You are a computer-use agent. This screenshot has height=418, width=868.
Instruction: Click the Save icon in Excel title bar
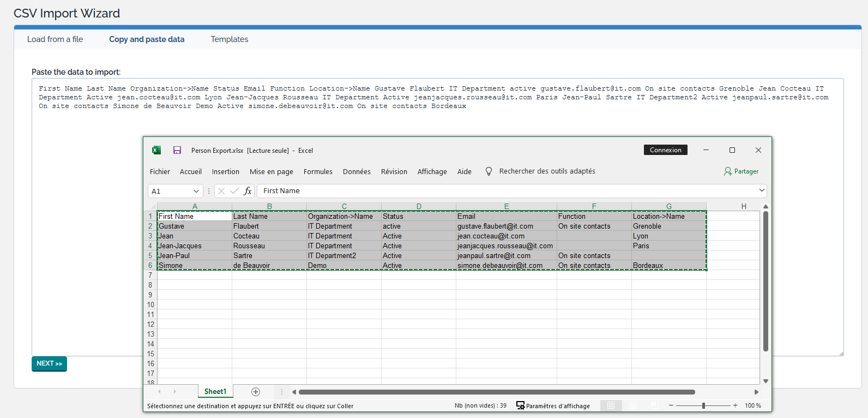[x=177, y=150]
